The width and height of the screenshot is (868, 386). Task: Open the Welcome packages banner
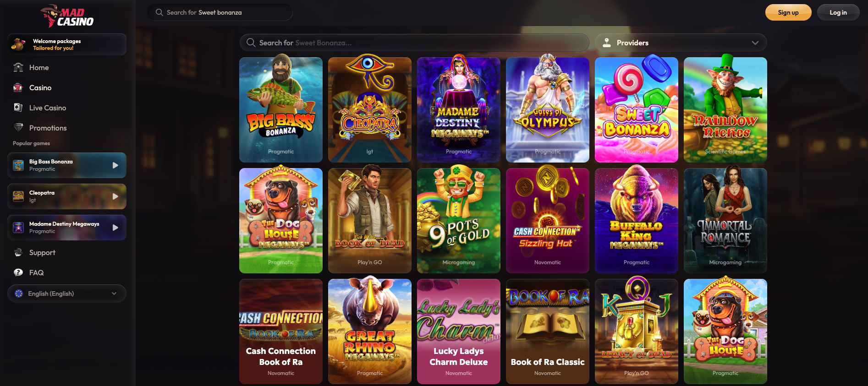67,44
